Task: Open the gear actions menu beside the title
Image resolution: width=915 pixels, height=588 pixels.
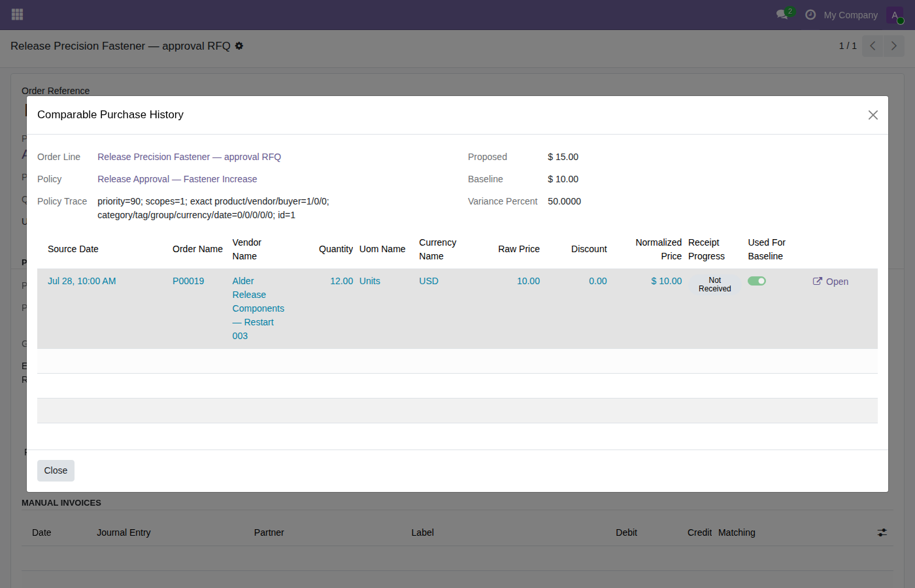Action: [239, 46]
